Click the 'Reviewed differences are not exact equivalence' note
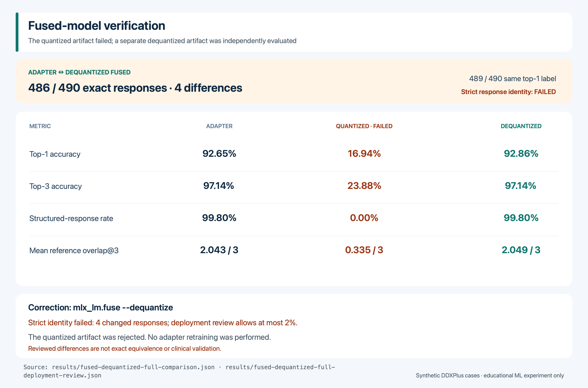The image size is (588, 388). click(124, 349)
